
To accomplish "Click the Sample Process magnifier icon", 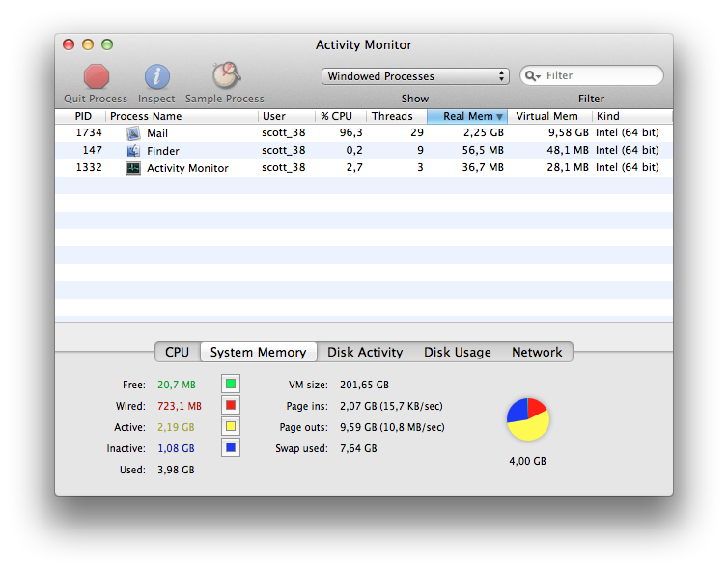I will pos(227,74).
